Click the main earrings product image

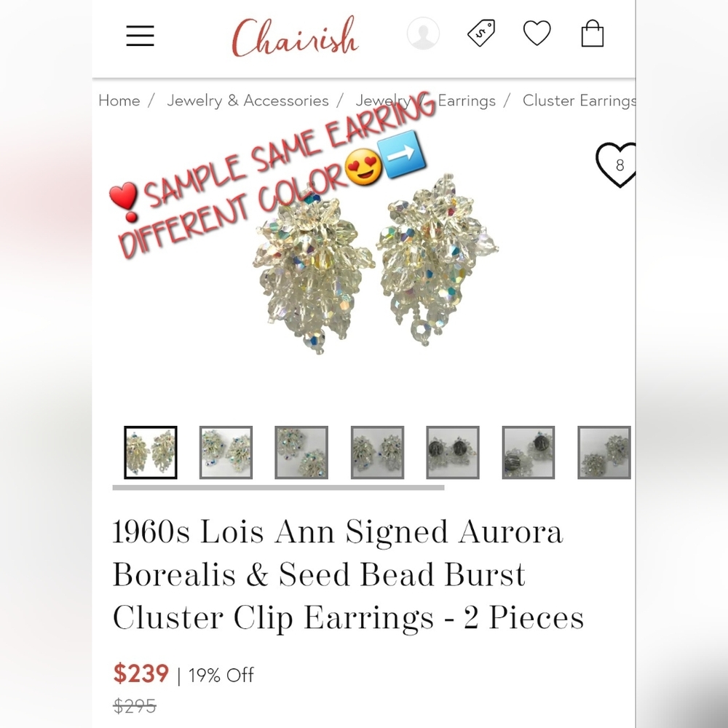point(375,265)
